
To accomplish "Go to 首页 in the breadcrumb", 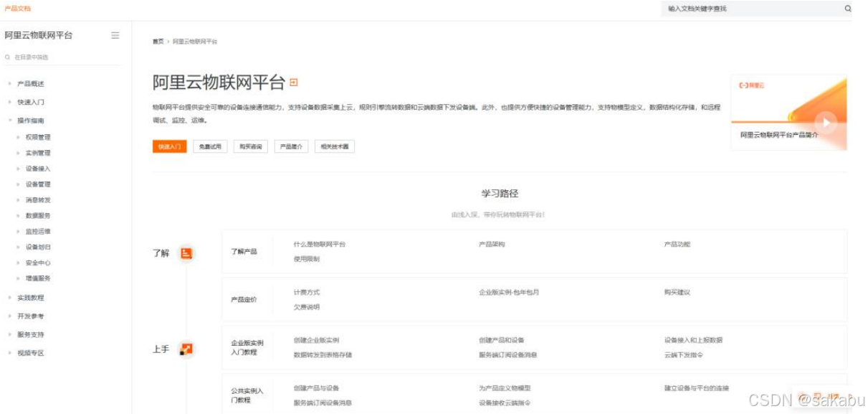I will tap(158, 42).
